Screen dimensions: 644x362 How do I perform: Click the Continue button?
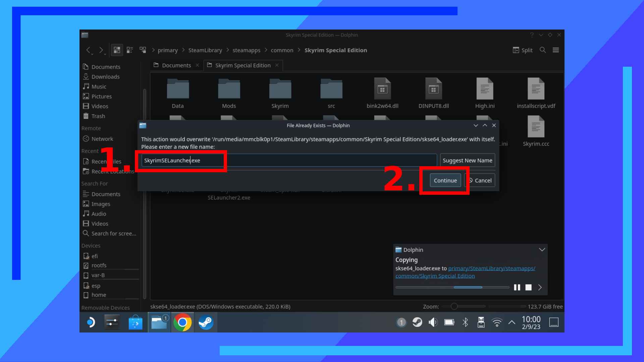(x=445, y=180)
